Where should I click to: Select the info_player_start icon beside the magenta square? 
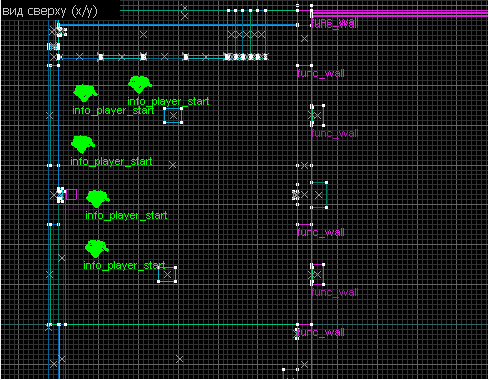coord(98,199)
